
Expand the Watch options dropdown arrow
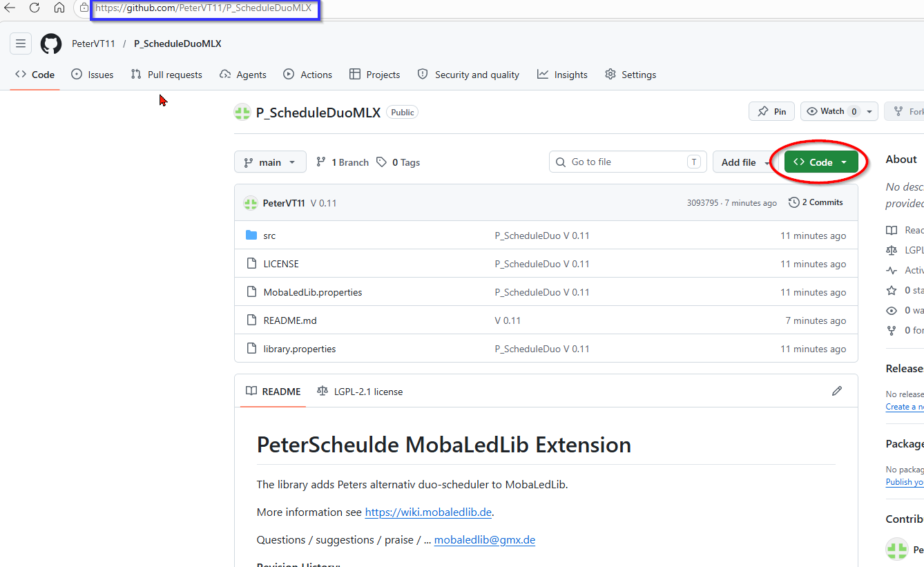pyautogui.click(x=869, y=111)
